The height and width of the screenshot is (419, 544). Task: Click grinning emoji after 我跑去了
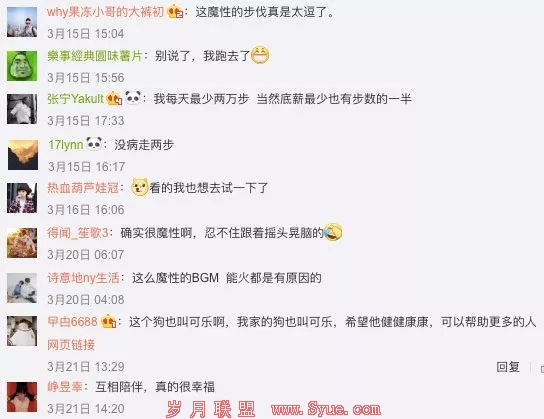click(x=260, y=55)
